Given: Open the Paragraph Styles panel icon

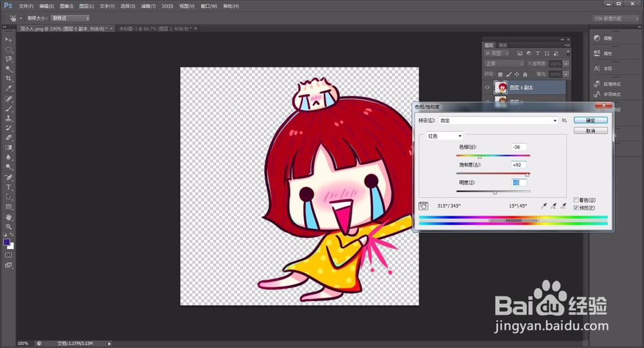Looking at the screenshot, I should pyautogui.click(x=597, y=84).
